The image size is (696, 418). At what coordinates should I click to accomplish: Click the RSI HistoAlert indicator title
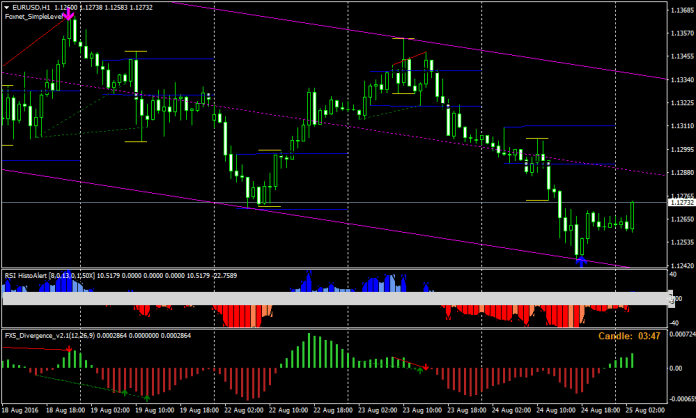click(x=32, y=275)
